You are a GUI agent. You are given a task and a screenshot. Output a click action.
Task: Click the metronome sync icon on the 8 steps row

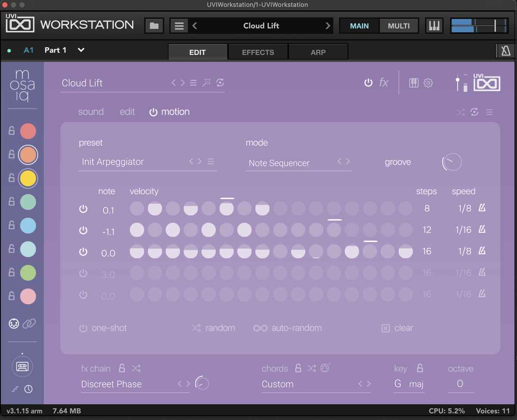pos(482,208)
